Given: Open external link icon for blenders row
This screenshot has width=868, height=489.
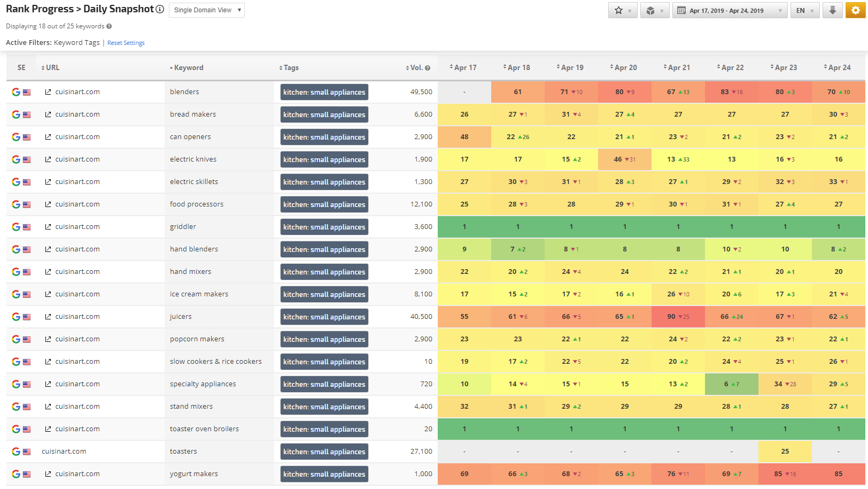Looking at the screenshot, I should [48, 92].
